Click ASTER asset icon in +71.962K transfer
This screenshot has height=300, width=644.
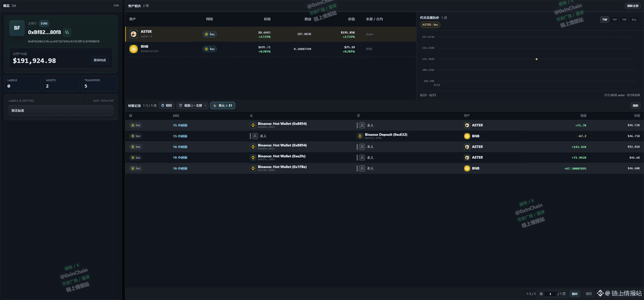pyautogui.click(x=467, y=158)
